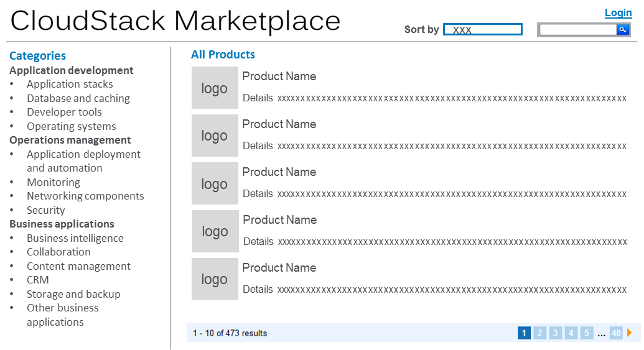The image size is (644, 350).
Task: Open Other business applications category
Action: pyautogui.click(x=63, y=315)
